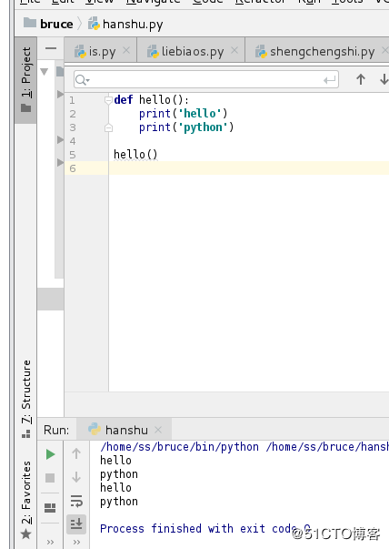Toggle soft-wrap in Run console

click(76, 501)
